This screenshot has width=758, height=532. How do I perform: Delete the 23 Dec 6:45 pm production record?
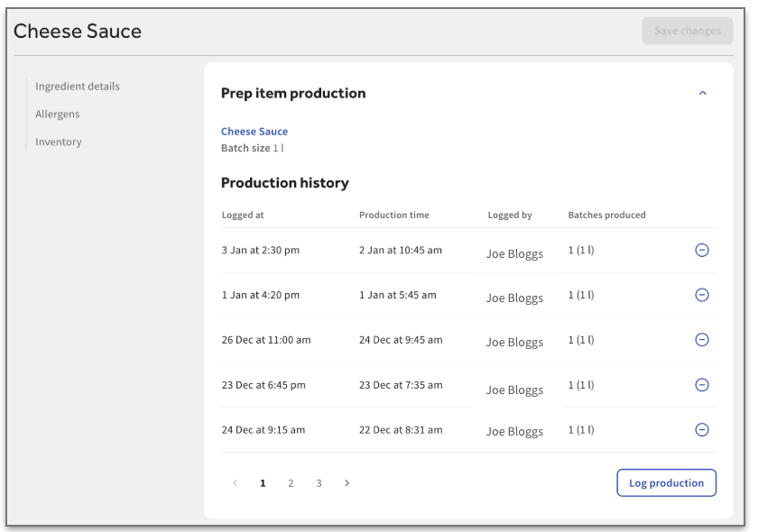[x=702, y=385]
